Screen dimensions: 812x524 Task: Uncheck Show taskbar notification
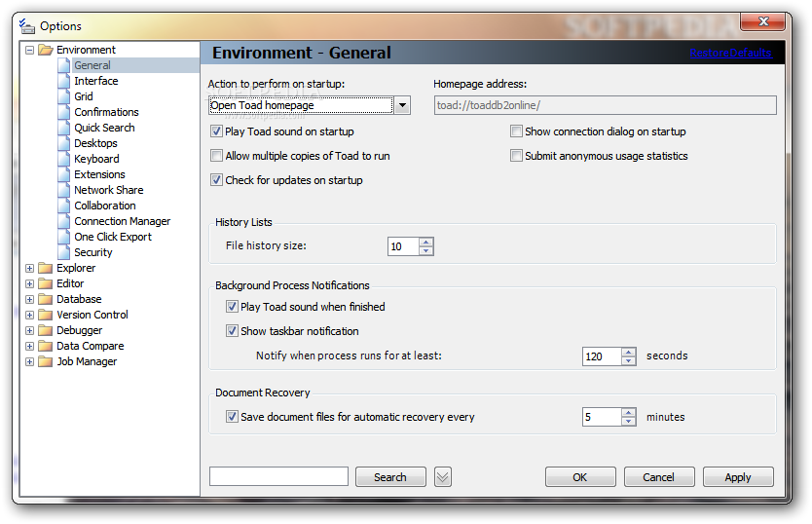coord(232,331)
